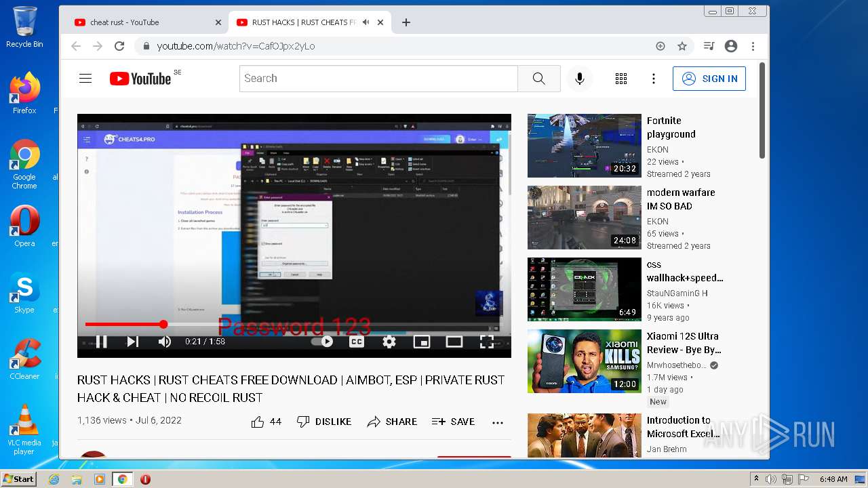
Task: Launch Internet Explorer from taskbar
Action: 54,479
